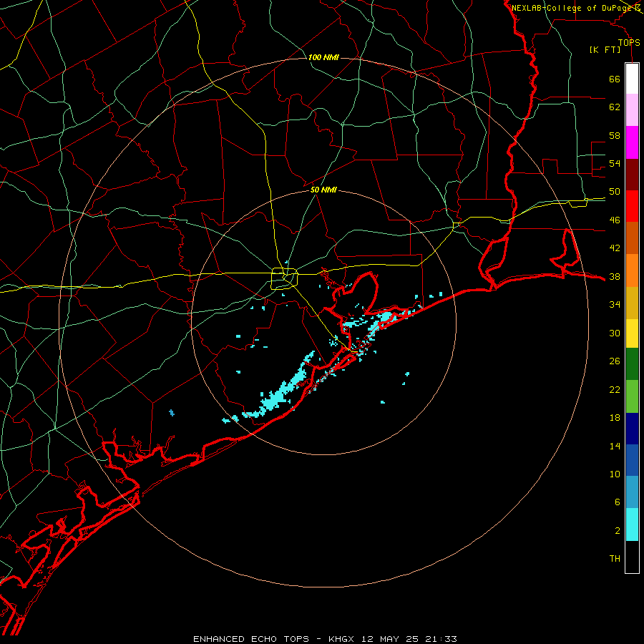644x644 pixels.
Task: Click the 10 legend value label
Action: (615, 474)
